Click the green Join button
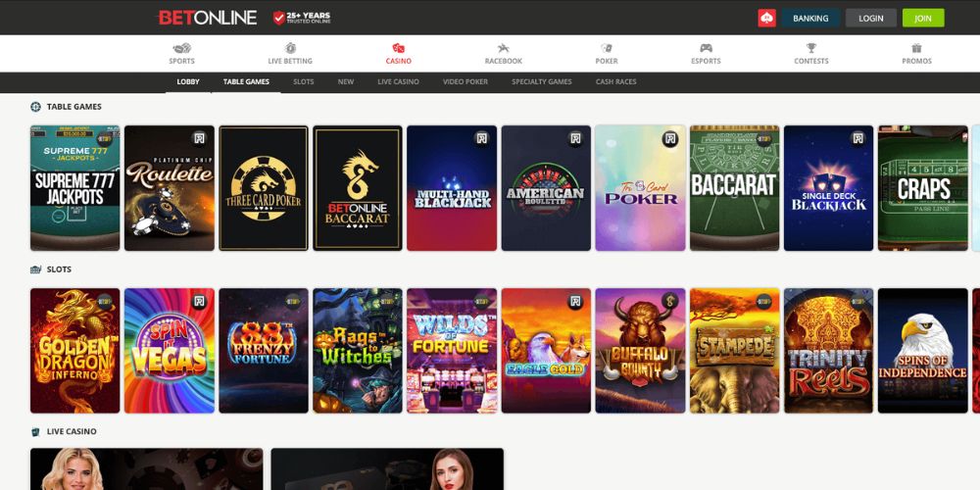This screenshot has height=490, width=980. pyautogui.click(x=923, y=18)
